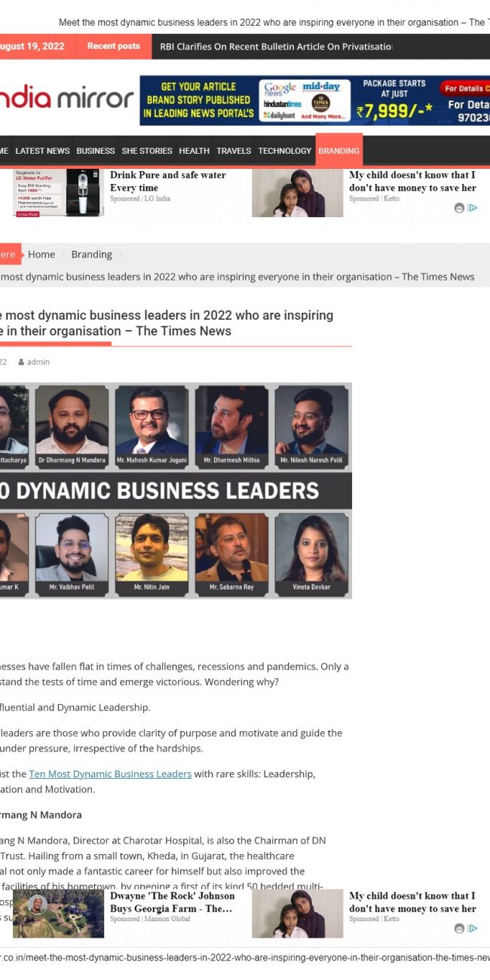Open the bottom Ketto 'My child' ad headline
The width and height of the screenshot is (490, 980).
[x=412, y=902]
